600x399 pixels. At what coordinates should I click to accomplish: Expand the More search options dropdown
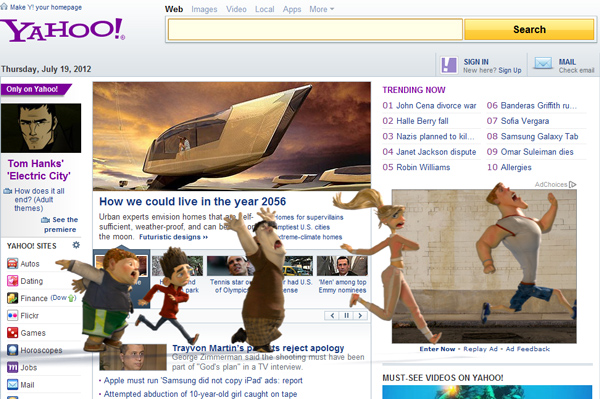[x=321, y=9]
